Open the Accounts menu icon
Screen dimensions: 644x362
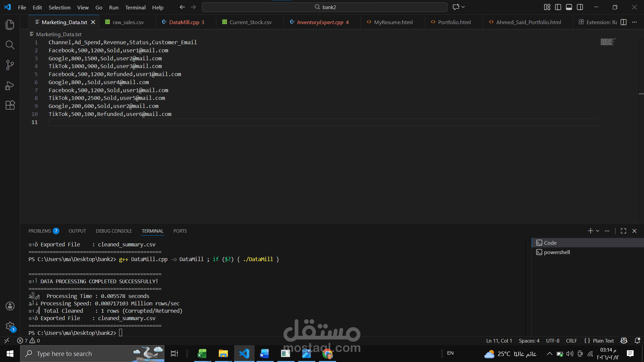pyautogui.click(x=10, y=306)
